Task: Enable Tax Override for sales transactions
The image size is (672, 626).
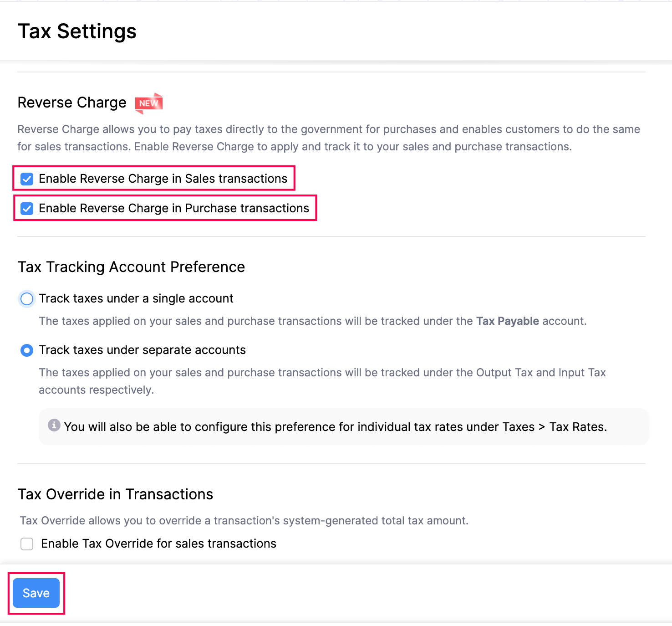Action: click(x=27, y=544)
